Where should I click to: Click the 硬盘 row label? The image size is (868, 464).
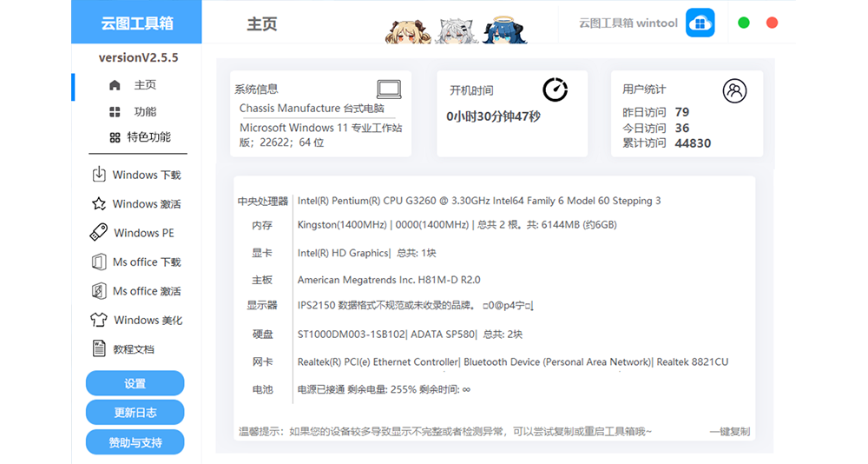click(262, 335)
